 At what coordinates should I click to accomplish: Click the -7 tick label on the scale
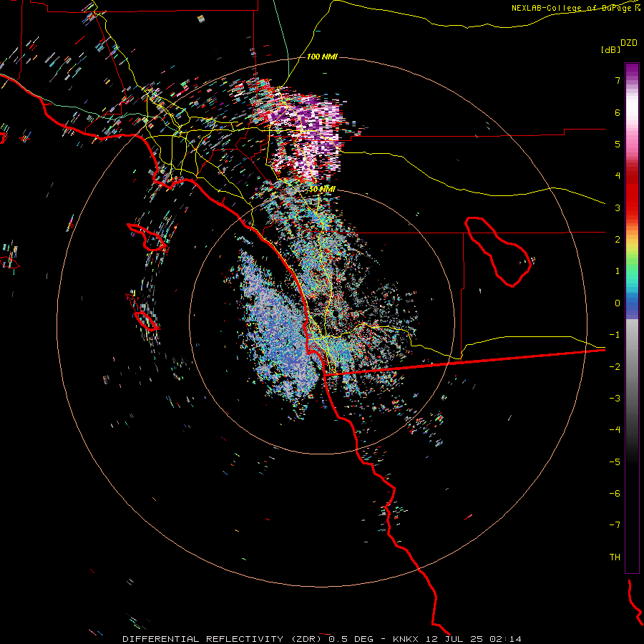click(615, 525)
